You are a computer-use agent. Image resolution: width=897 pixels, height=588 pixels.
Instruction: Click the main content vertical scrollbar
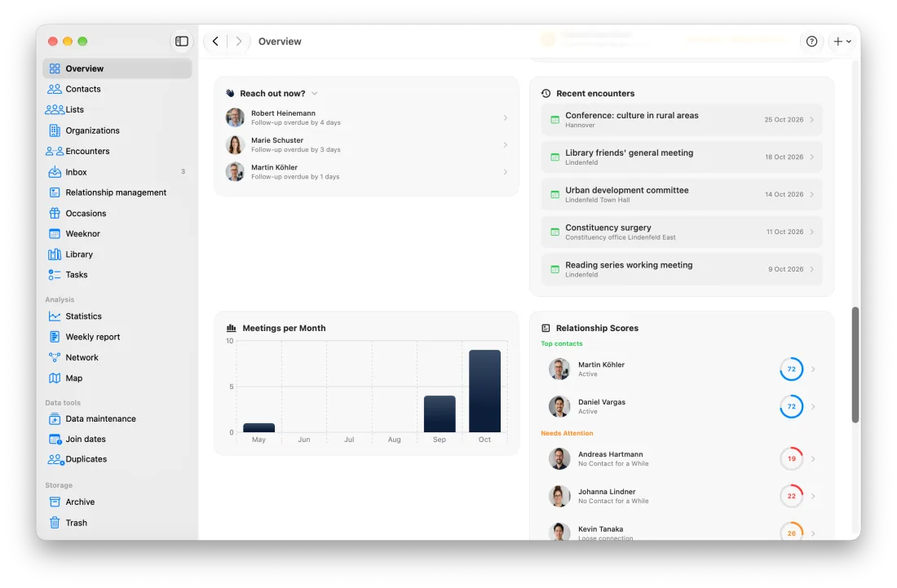[x=855, y=365]
